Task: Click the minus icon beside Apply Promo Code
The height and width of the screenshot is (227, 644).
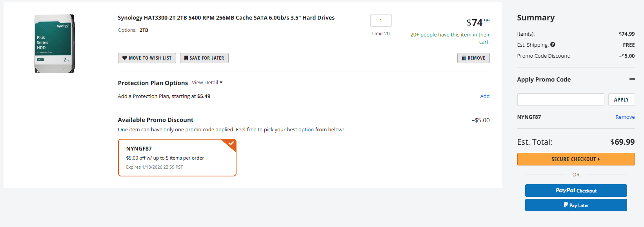Action: [632, 79]
